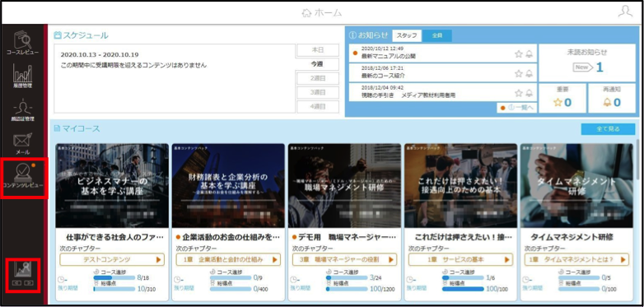Screen dimensions: 644x307
Task: Open the コンテンツレビュー sidebar icon
Action: (x=23, y=175)
